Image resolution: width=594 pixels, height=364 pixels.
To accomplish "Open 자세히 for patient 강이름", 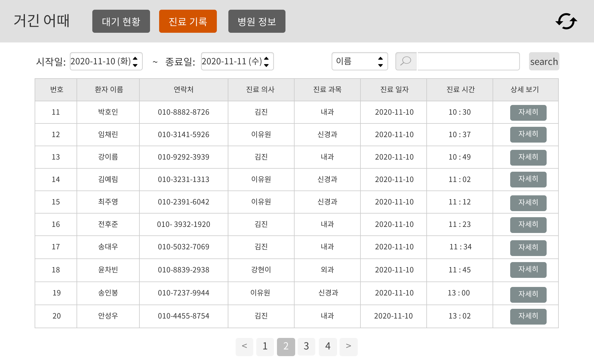I will [x=528, y=157].
